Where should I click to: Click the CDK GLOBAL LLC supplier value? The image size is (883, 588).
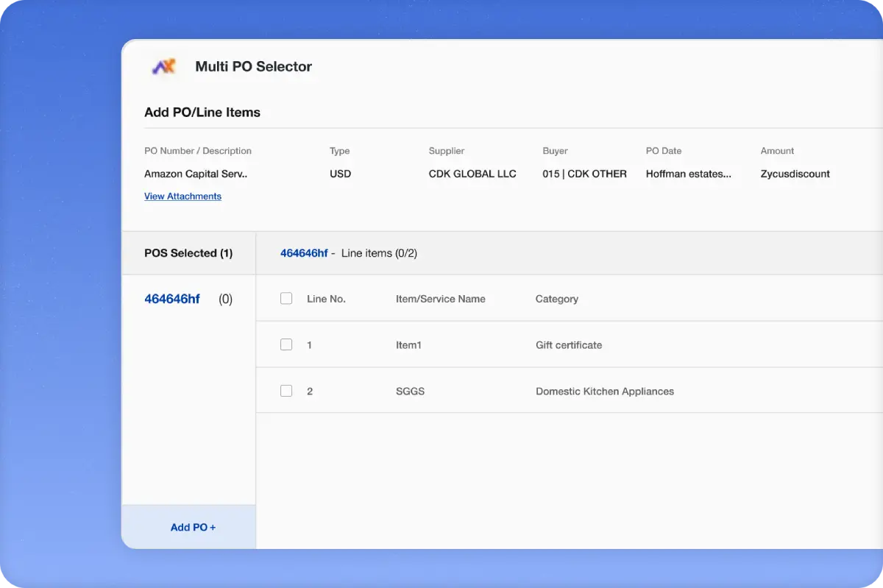pos(472,174)
